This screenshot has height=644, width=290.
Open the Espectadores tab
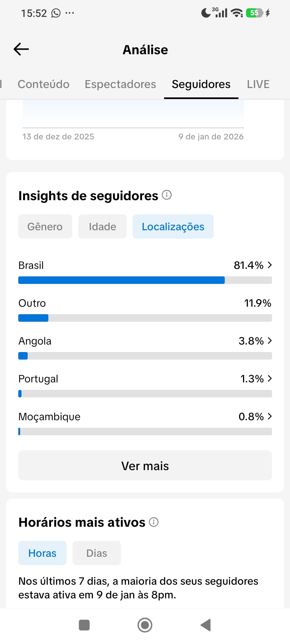coord(120,84)
